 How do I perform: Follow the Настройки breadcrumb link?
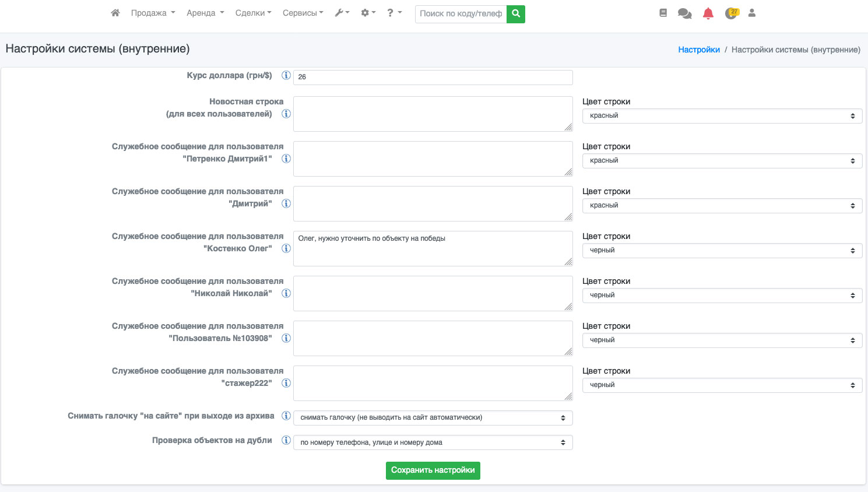click(698, 50)
